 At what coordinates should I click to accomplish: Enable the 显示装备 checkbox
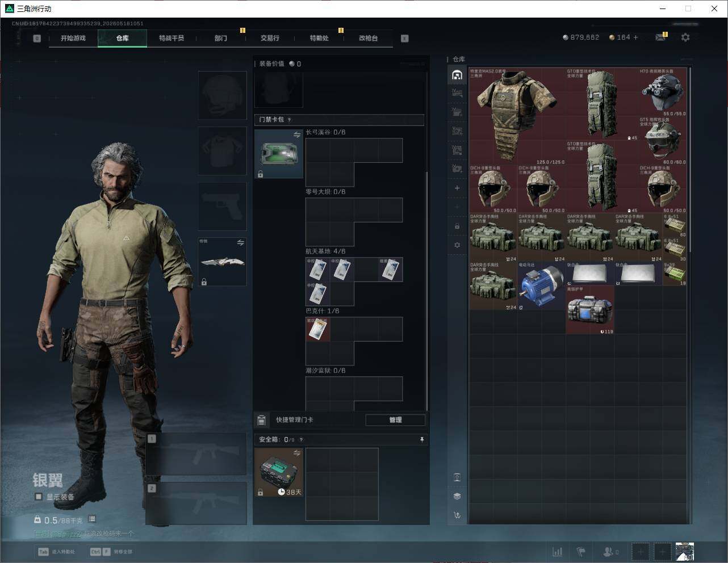tap(39, 497)
